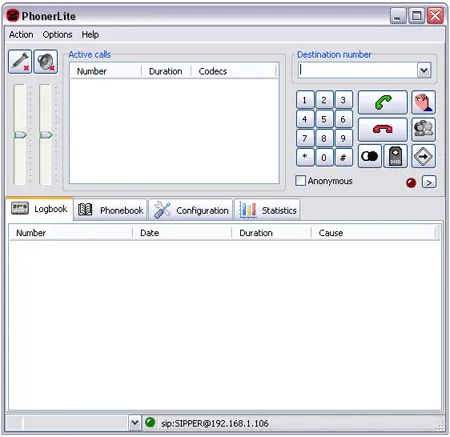Switch to the Statistics tab
450x437 pixels.
[267, 210]
